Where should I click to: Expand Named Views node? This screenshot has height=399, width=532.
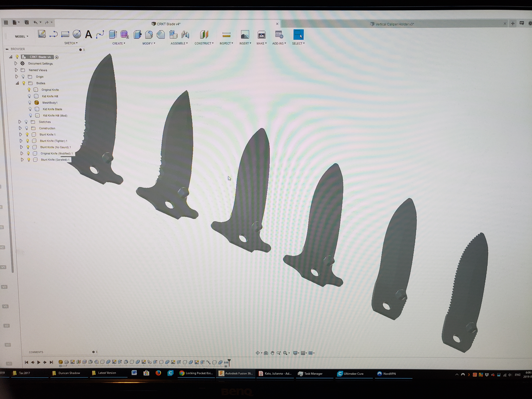click(16, 70)
